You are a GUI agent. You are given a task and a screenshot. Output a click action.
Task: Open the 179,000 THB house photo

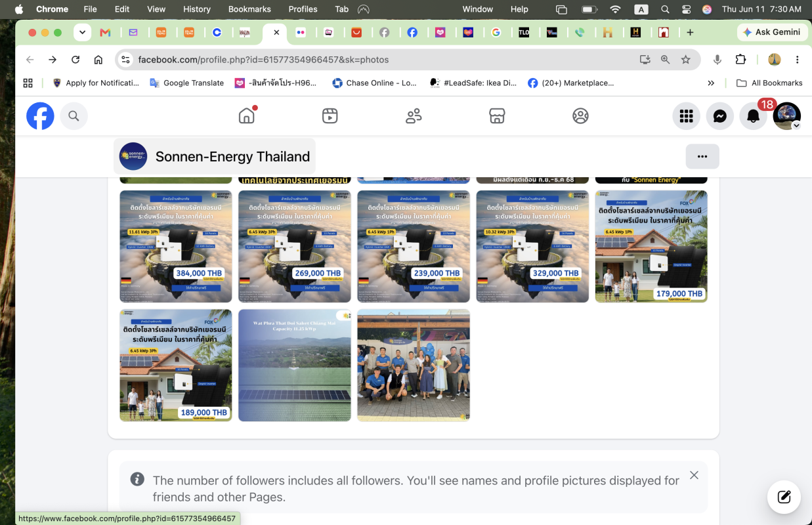(651, 246)
